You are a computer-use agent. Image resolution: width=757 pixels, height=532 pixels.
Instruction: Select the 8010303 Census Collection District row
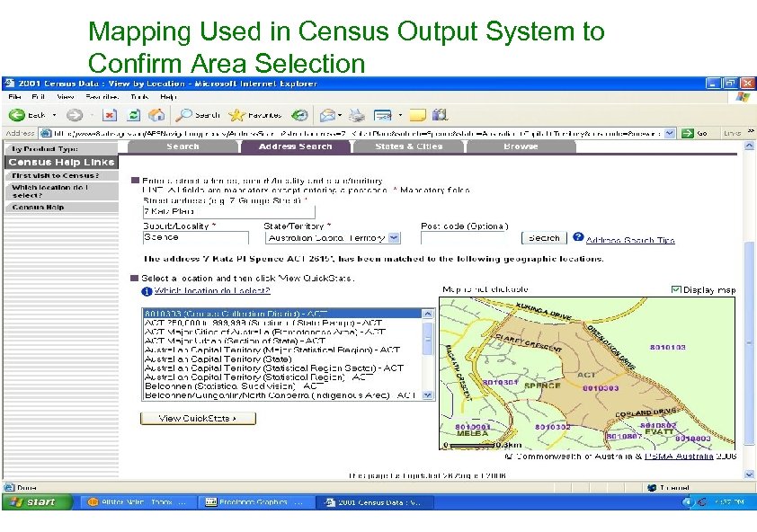click(x=283, y=314)
